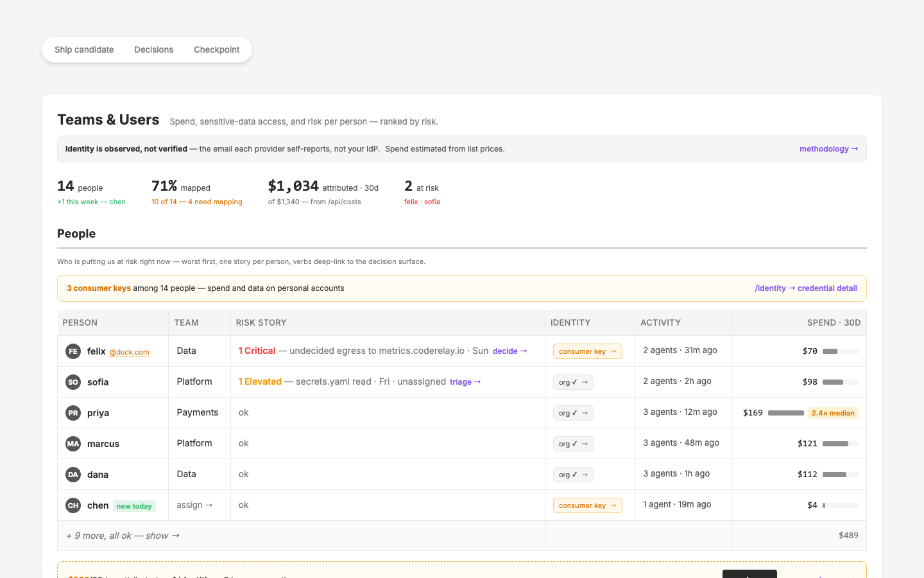Open felix's consumer key badge
The width and height of the screenshot is (924, 578).
[x=588, y=351]
